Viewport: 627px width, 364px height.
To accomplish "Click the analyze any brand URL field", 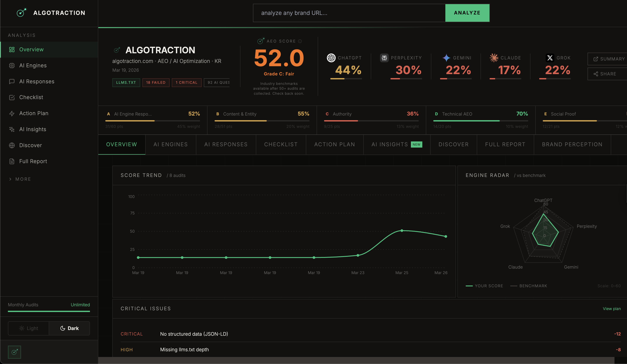I will [x=349, y=13].
